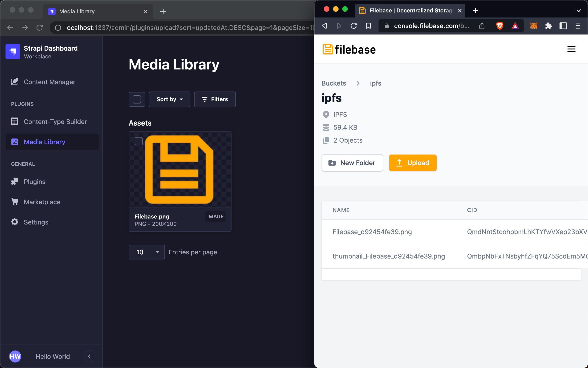Expand the Brave tab list chevron
The height and width of the screenshot is (368, 588).
[x=579, y=11]
